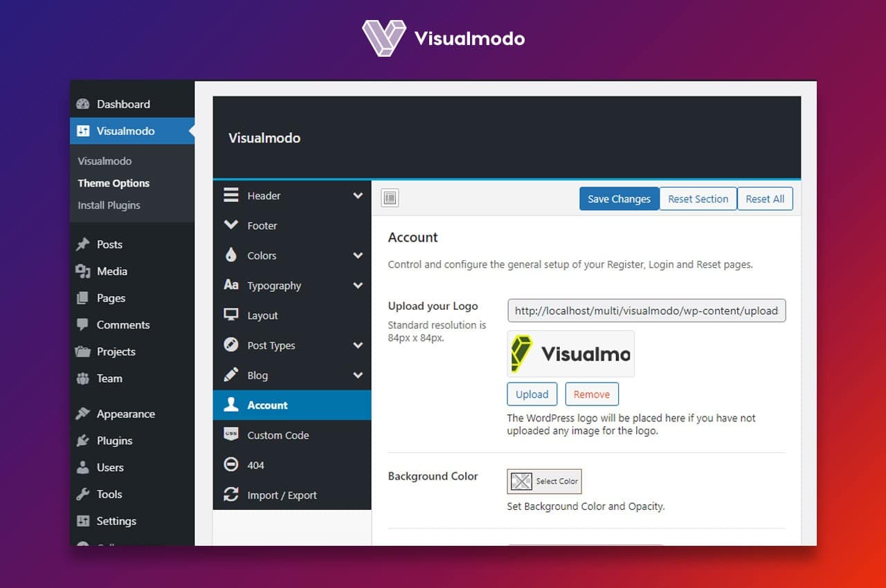Screen dimensions: 886x588
Task: Click the logo URL input field
Action: pos(647,311)
